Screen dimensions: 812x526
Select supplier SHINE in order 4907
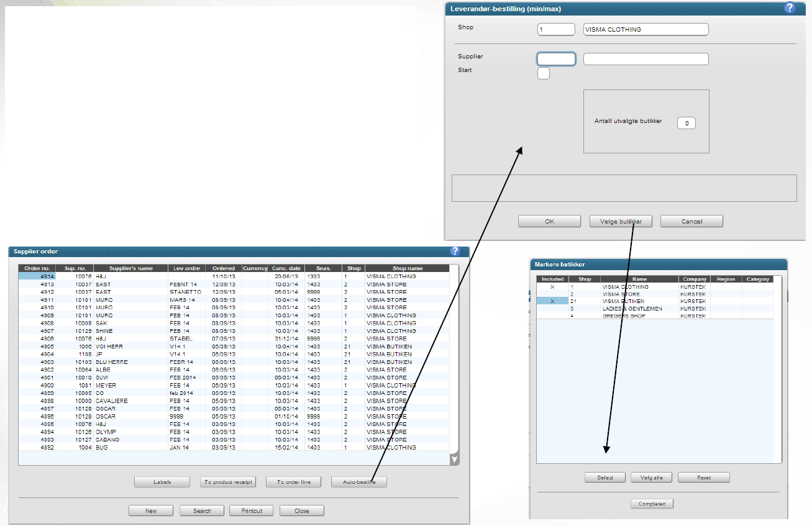(104, 330)
